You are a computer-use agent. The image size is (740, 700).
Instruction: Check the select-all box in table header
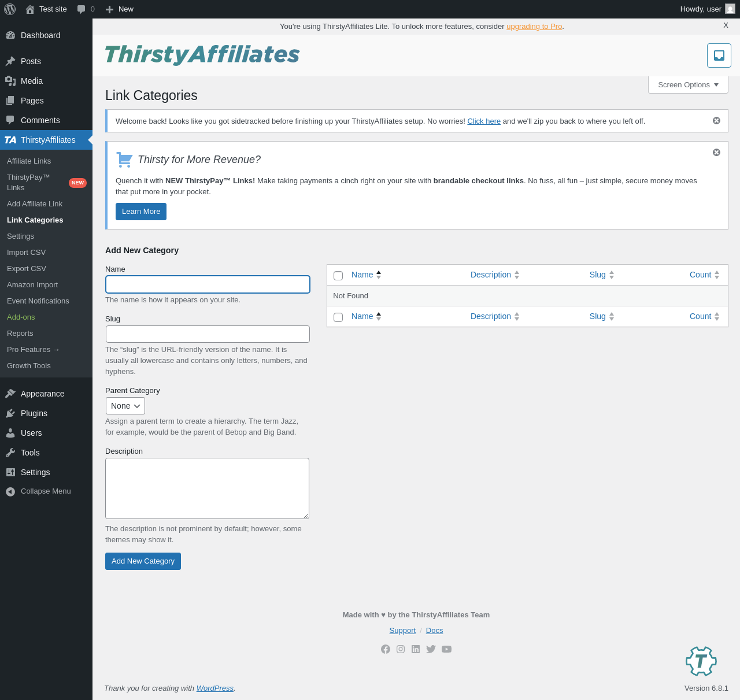338,276
